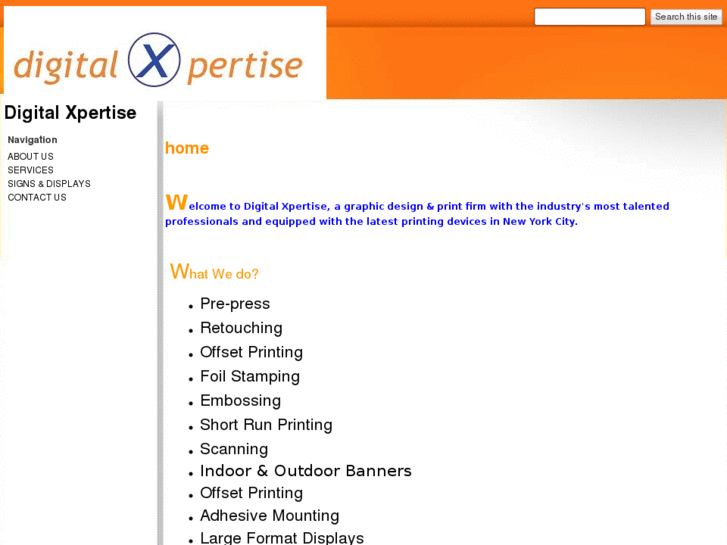This screenshot has height=545, width=727.
Task: Select the Adhesive Mounting list item
Action: pos(270,515)
